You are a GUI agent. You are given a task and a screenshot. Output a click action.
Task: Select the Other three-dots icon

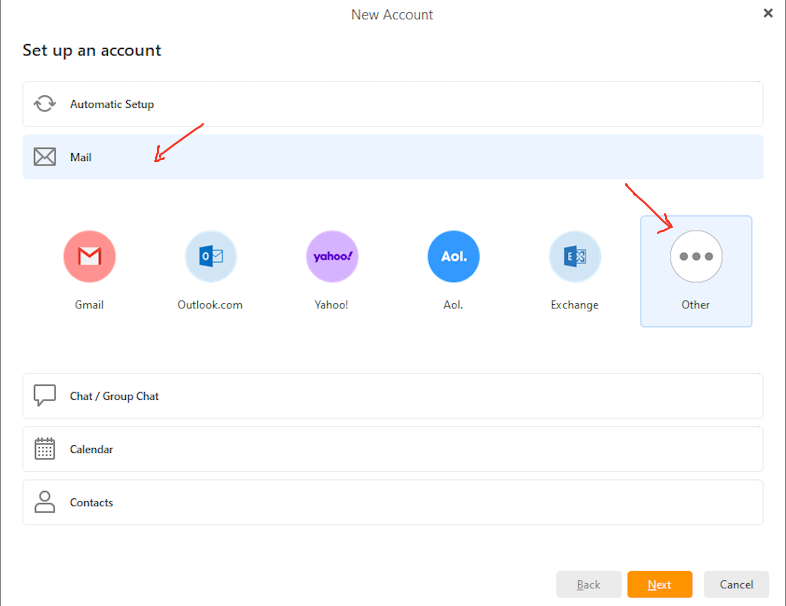pos(696,256)
